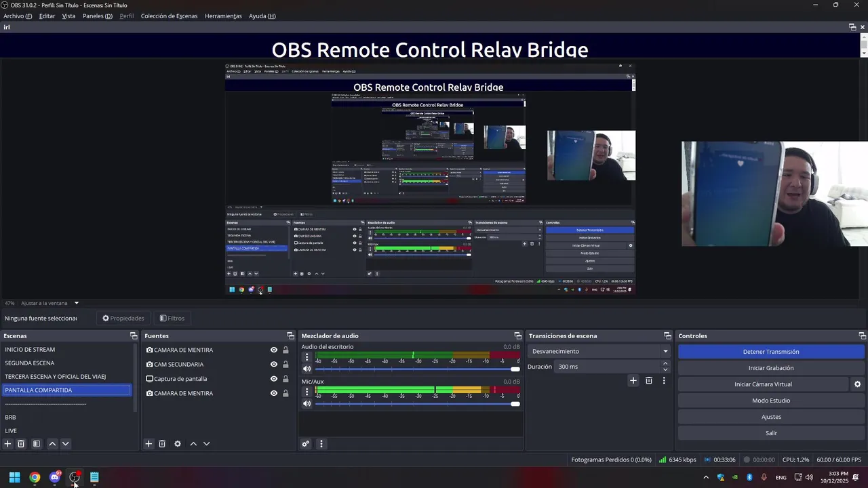Move source down in Fuentes toolbar
The height and width of the screenshot is (488, 868).
click(207, 444)
